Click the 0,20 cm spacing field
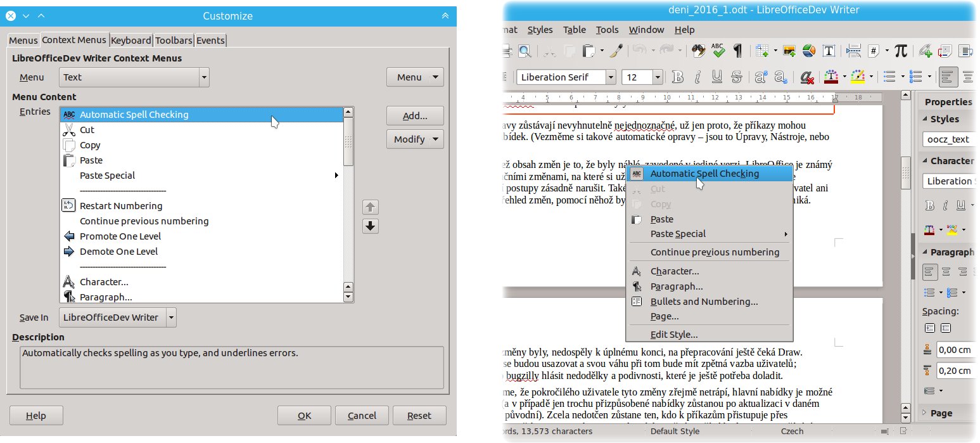This screenshot has width=980, height=443. point(956,371)
